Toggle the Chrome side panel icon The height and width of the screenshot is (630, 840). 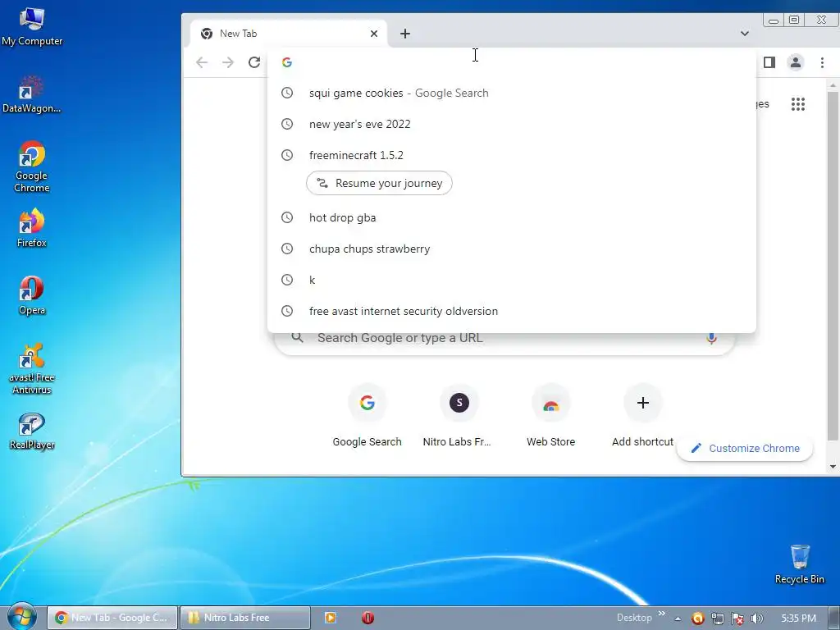pyautogui.click(x=769, y=62)
